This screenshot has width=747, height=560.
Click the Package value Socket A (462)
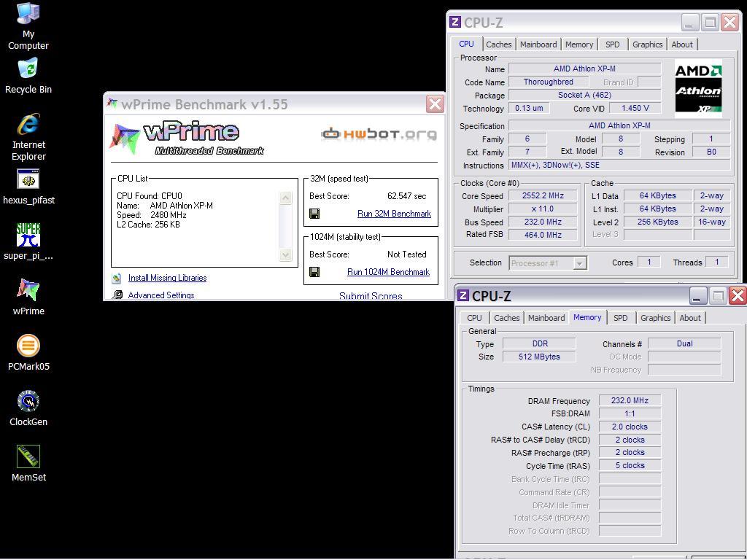tap(584, 95)
